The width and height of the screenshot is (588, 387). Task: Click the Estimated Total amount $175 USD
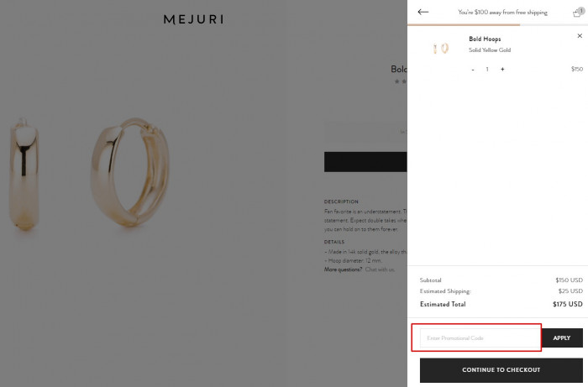coord(567,304)
